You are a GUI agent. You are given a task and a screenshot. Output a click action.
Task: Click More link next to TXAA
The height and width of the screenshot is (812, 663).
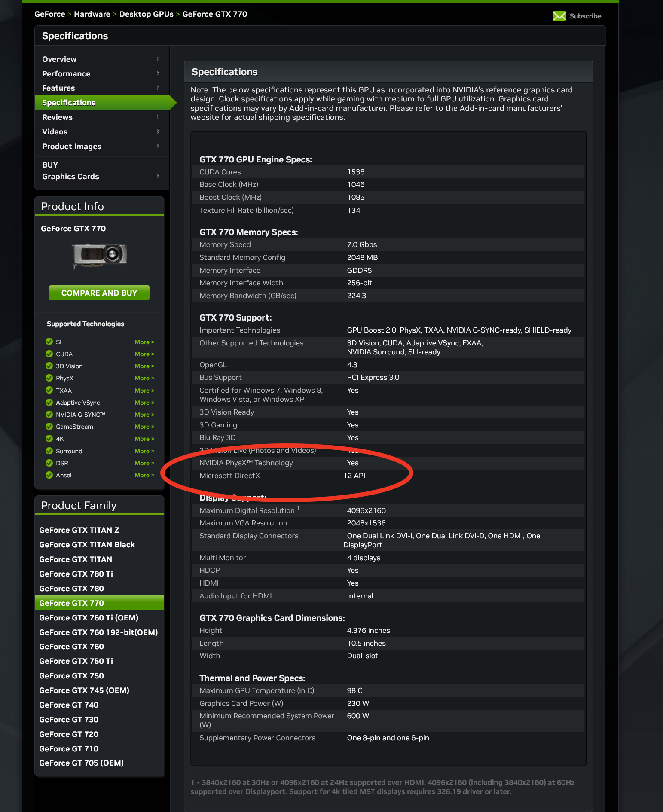(x=144, y=391)
